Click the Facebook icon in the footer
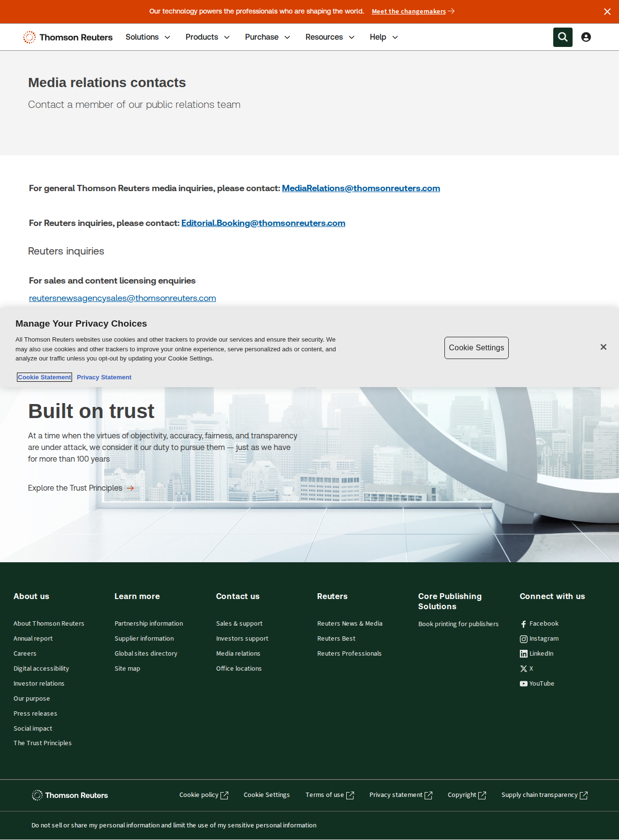This screenshot has height=840, width=619. (524, 624)
